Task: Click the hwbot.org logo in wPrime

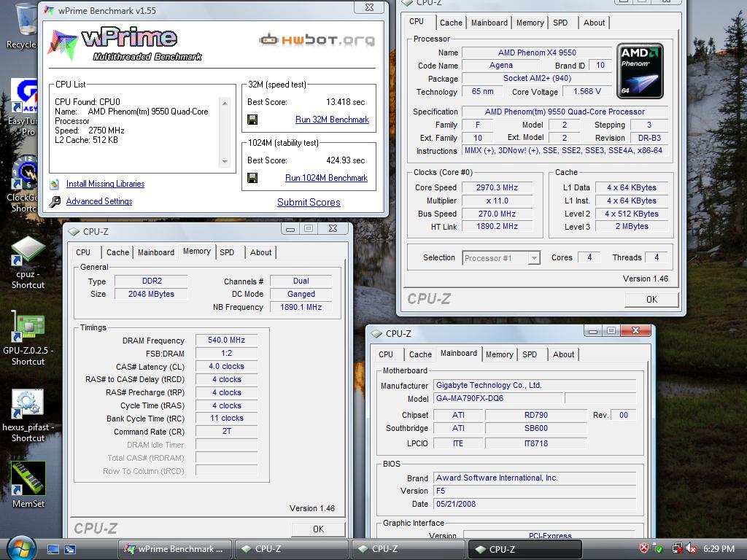Action: pyautogui.click(x=317, y=39)
